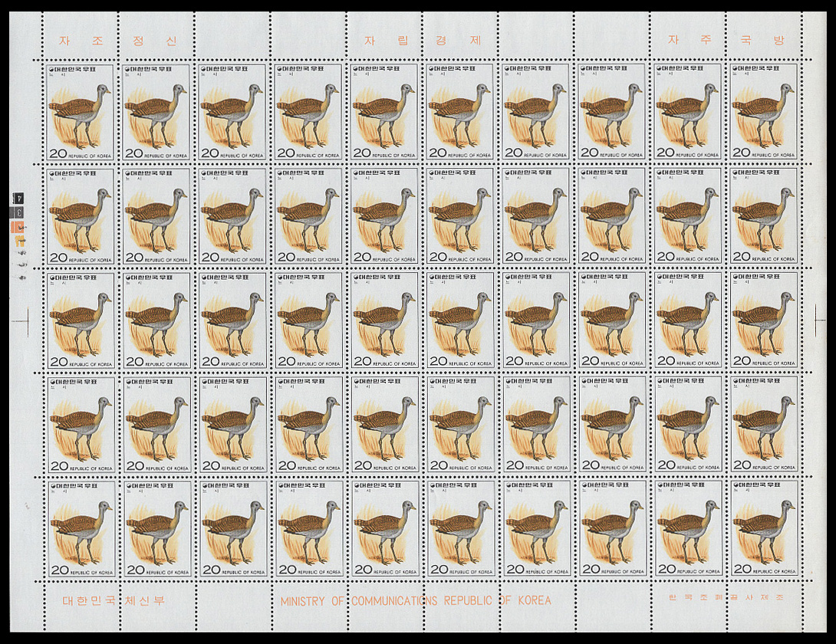Screen dimensions: 836x644
Task: Select the stamp in bottom row, last column
Action: click(764, 528)
